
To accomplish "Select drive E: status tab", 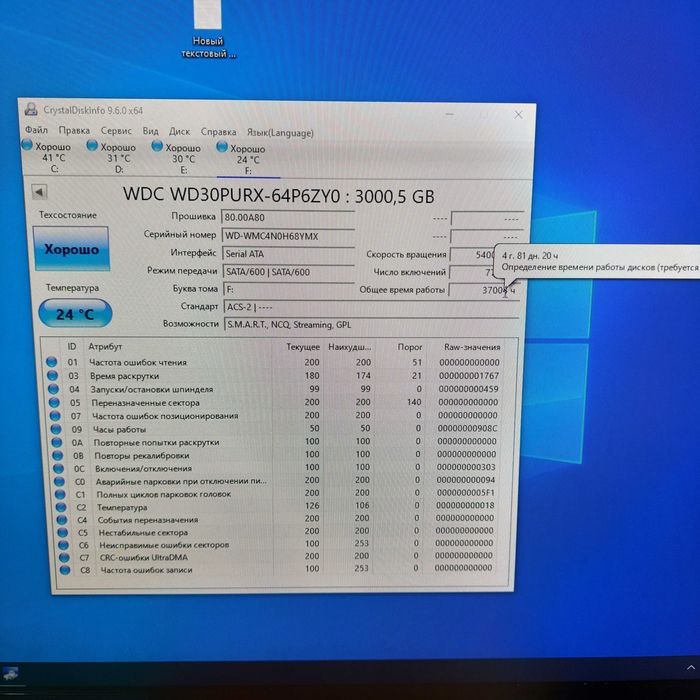I will click(x=177, y=158).
